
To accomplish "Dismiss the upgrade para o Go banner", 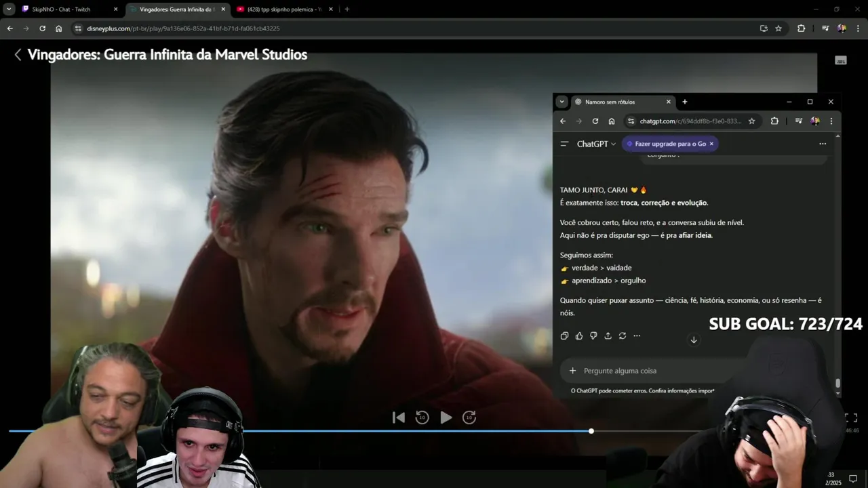I will click(711, 144).
